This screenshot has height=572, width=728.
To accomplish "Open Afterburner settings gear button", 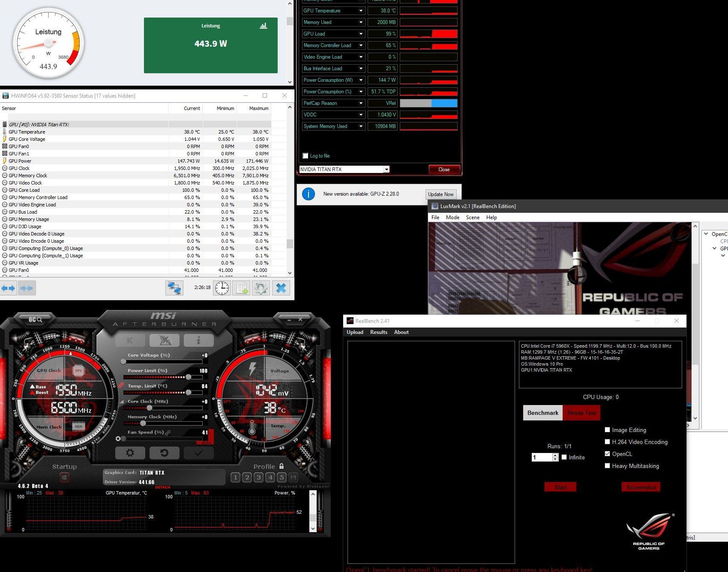I will (130, 453).
